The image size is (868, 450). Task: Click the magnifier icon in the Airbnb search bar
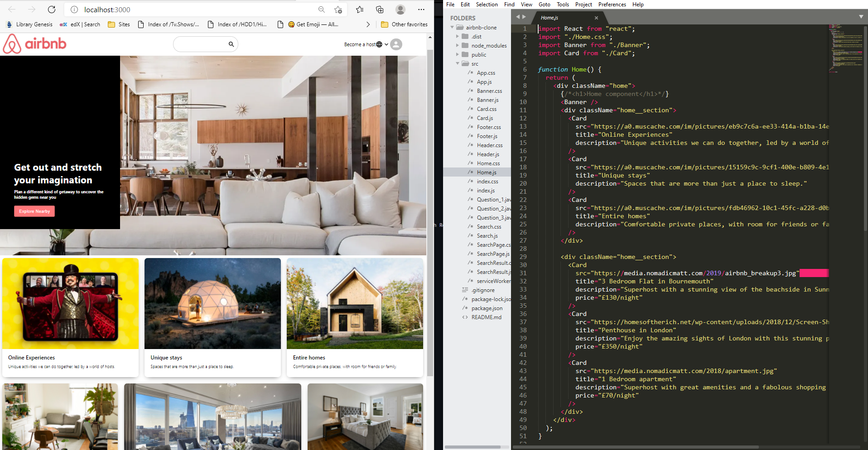[x=231, y=44]
